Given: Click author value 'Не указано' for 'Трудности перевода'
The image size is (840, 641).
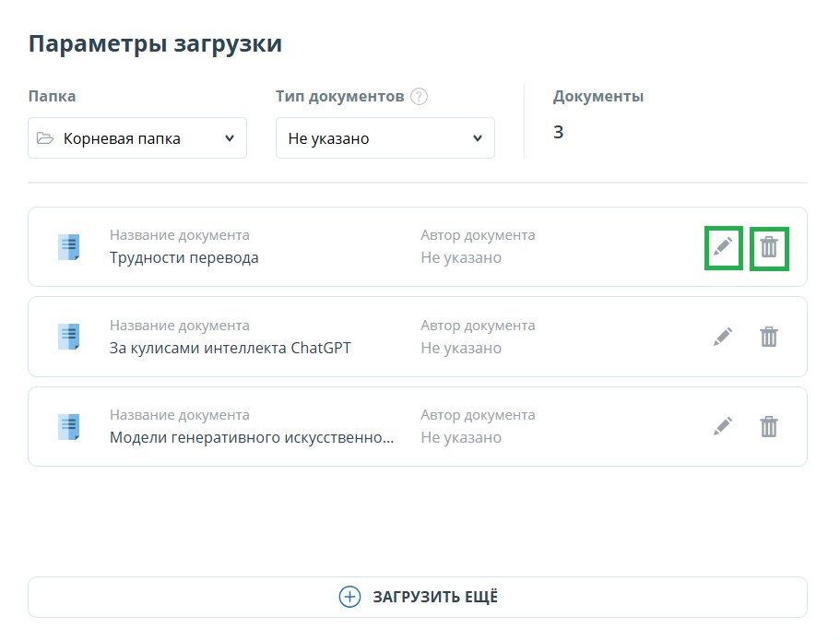Looking at the screenshot, I should pos(461,258).
